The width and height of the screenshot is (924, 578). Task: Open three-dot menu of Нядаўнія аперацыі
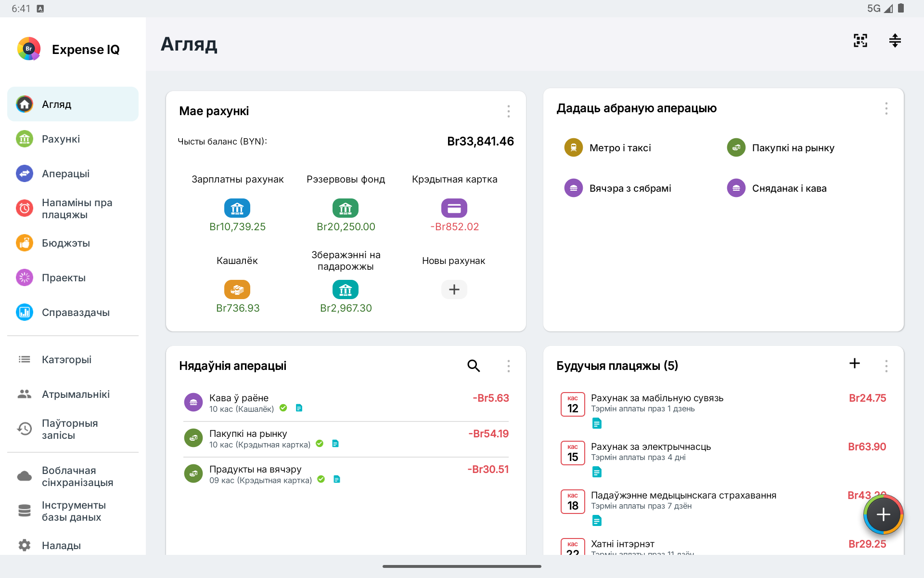coord(508,366)
